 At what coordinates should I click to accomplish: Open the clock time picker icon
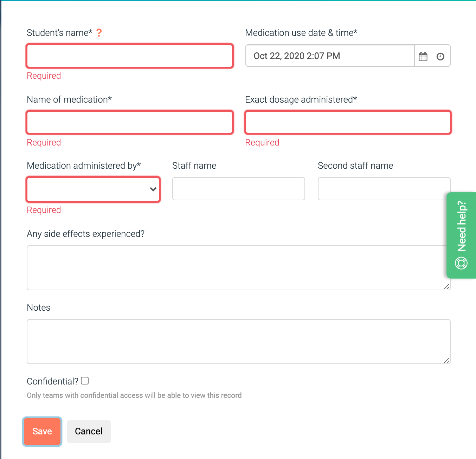(440, 56)
